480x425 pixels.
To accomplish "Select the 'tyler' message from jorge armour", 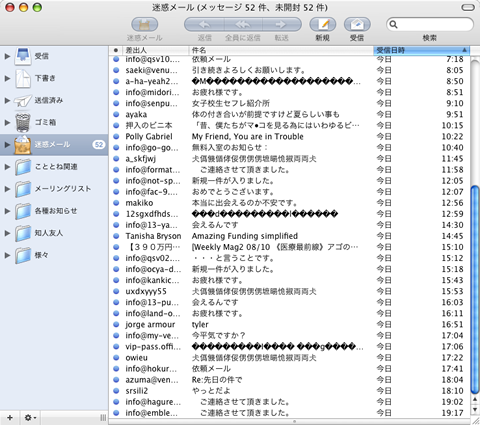I will click(x=289, y=324).
